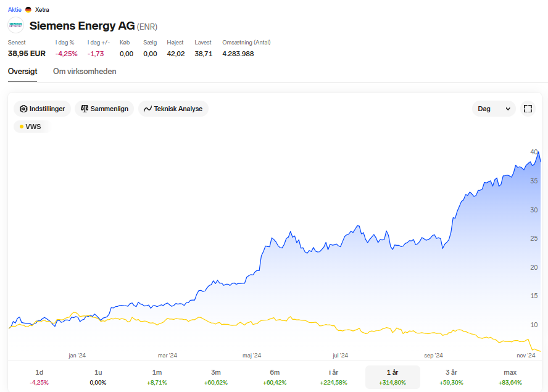Switch to Om virksomheden tab
The height and width of the screenshot is (392, 548).
tap(85, 72)
